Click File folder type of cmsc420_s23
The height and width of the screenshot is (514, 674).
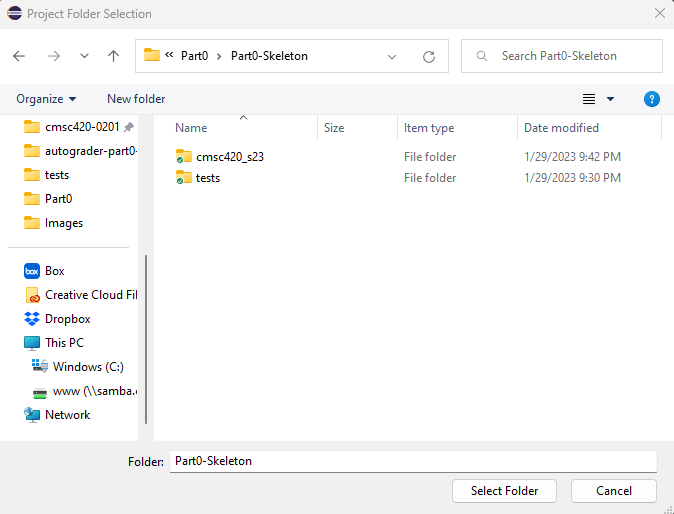[430, 156]
